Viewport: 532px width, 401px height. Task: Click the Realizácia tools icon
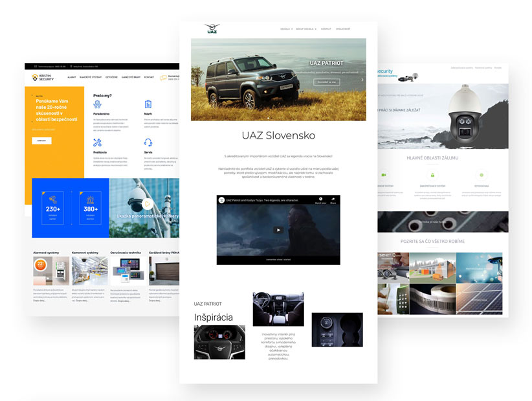pyautogui.click(x=97, y=143)
